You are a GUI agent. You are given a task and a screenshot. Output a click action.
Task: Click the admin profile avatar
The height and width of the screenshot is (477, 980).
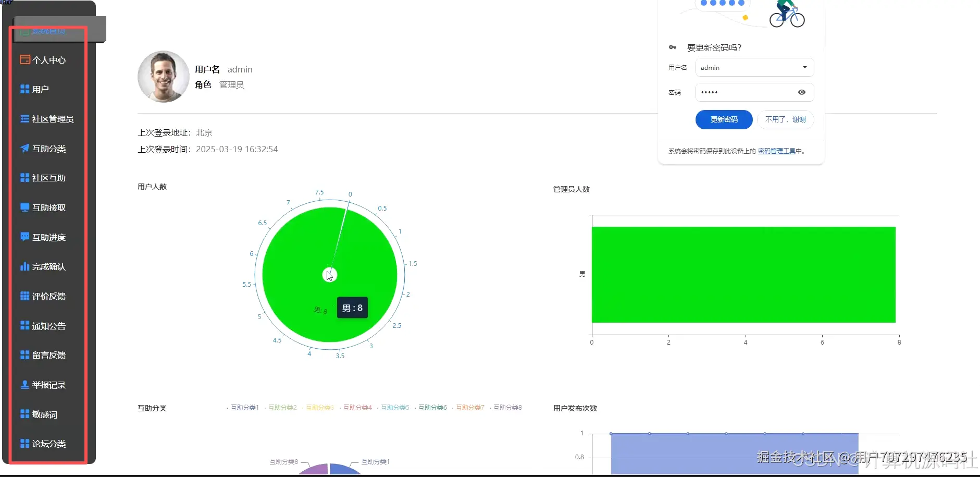click(x=164, y=77)
